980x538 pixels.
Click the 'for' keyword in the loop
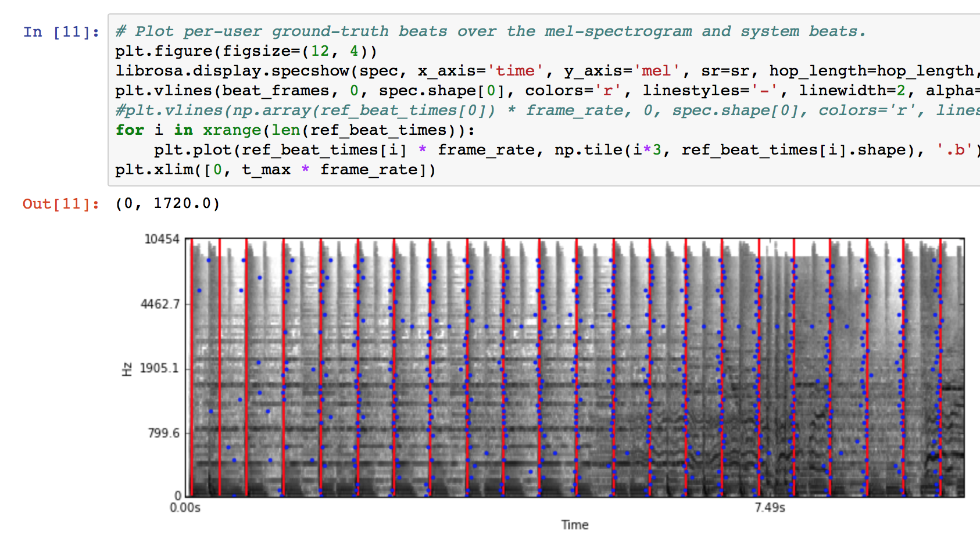tap(130, 130)
